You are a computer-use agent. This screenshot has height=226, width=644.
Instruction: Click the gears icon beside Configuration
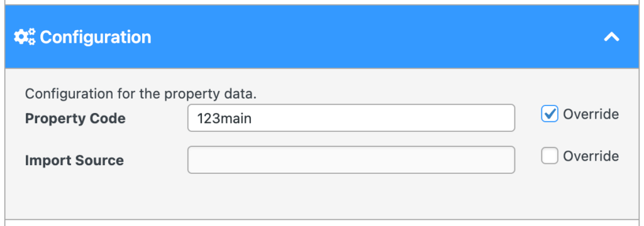[x=25, y=37]
